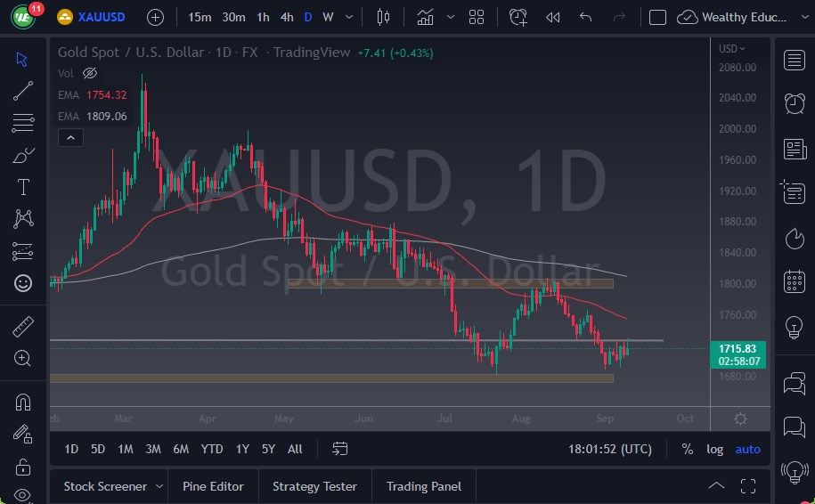Select the ruler measure tool
The height and width of the screenshot is (504, 815).
point(23,327)
